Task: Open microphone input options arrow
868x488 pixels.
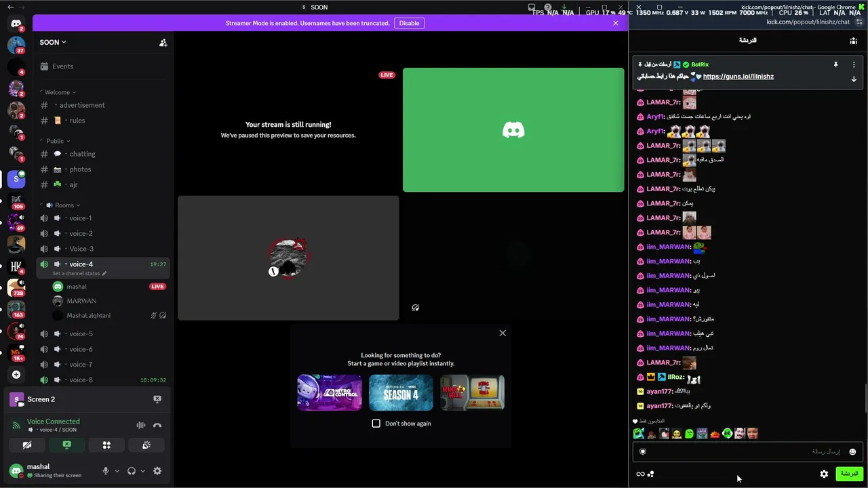Action: [x=117, y=471]
